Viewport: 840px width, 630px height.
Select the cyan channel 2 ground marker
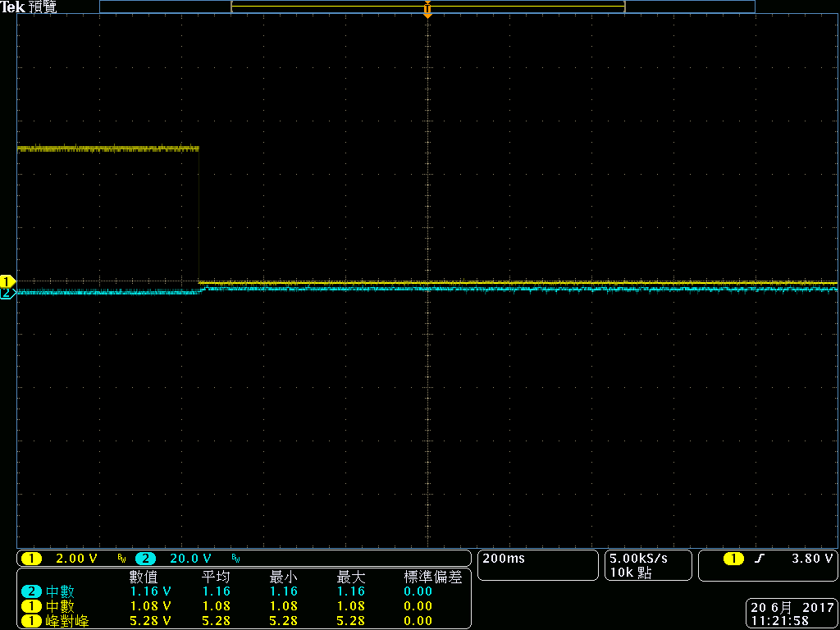click(7, 293)
